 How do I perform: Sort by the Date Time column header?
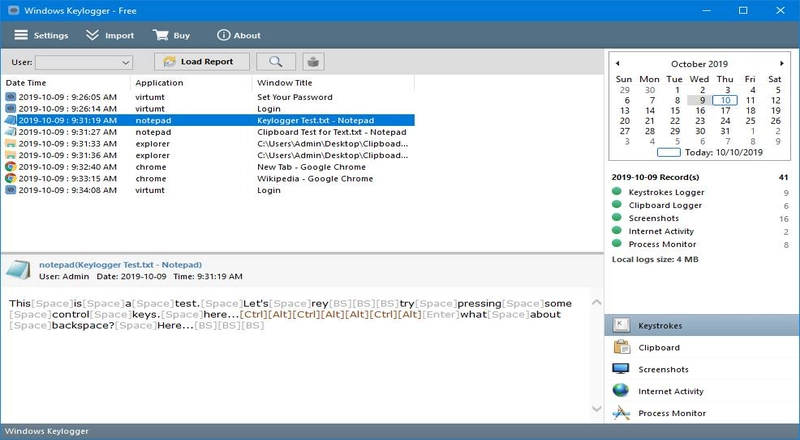65,83
